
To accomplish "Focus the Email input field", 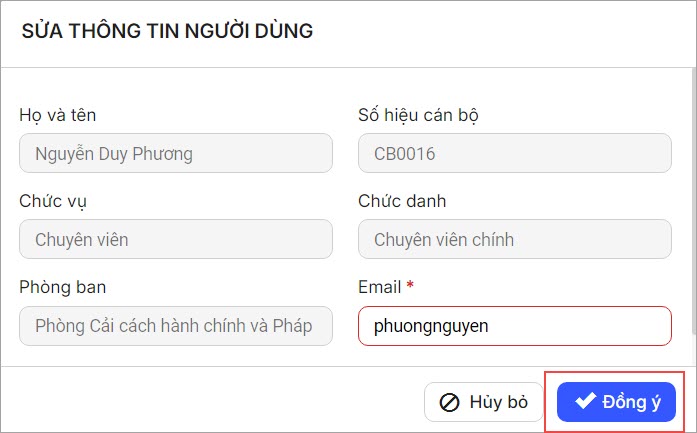I will pos(514,326).
